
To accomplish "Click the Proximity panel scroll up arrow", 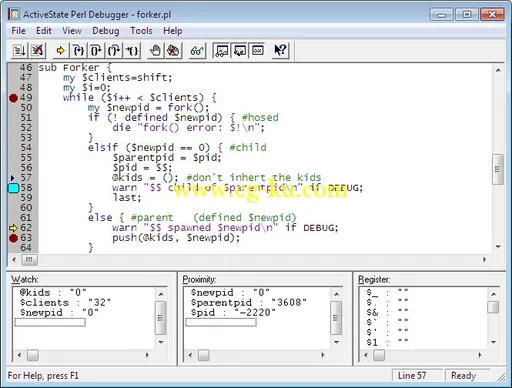I will coord(336,294).
